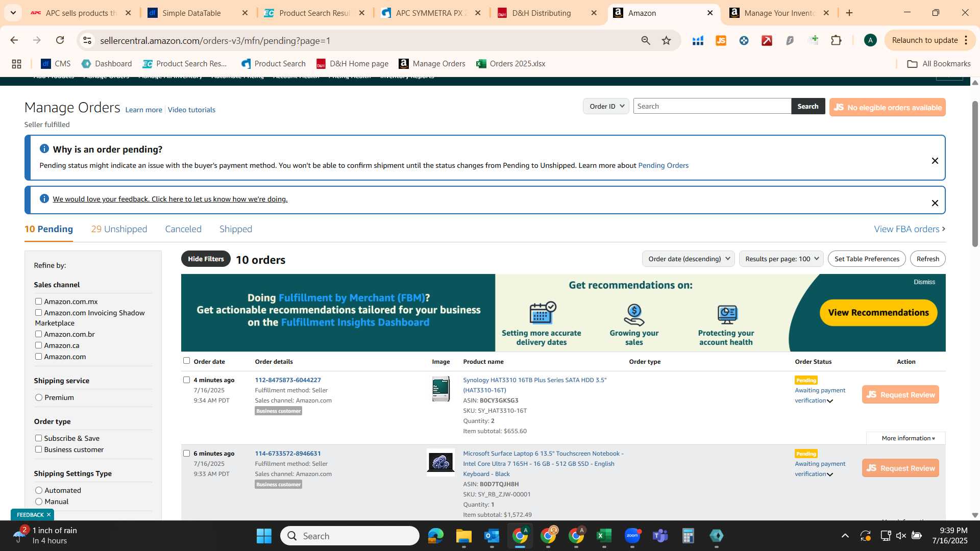Open the orange JS extension icon
The width and height of the screenshot is (980, 551).
click(721, 40)
